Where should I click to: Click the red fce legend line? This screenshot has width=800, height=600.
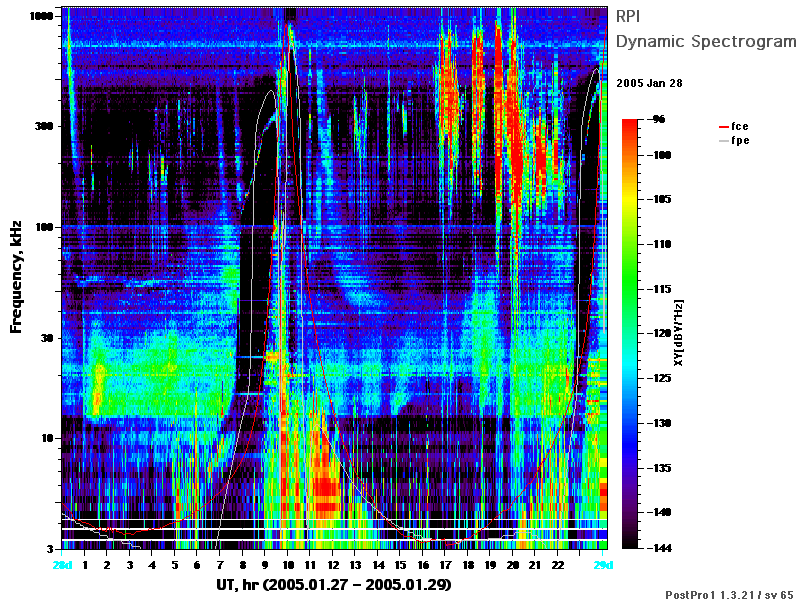point(723,127)
